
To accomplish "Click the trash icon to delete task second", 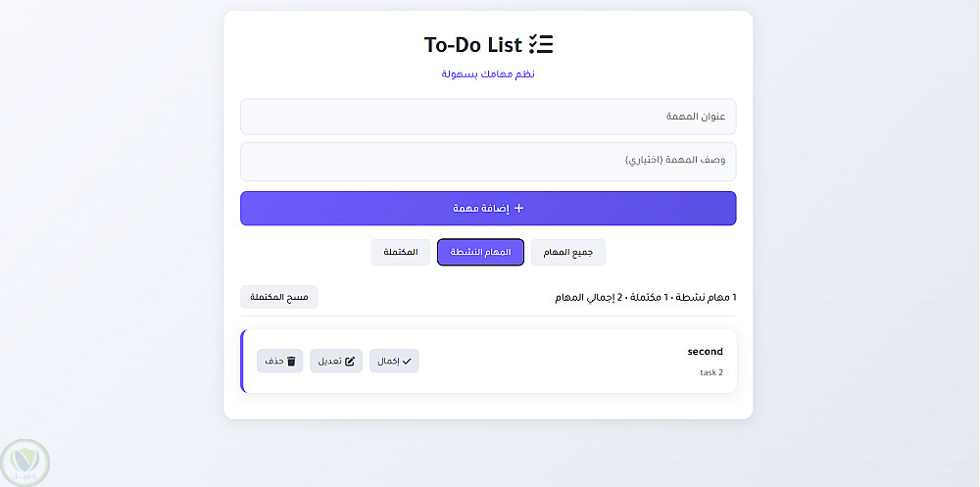I will pos(291,362).
